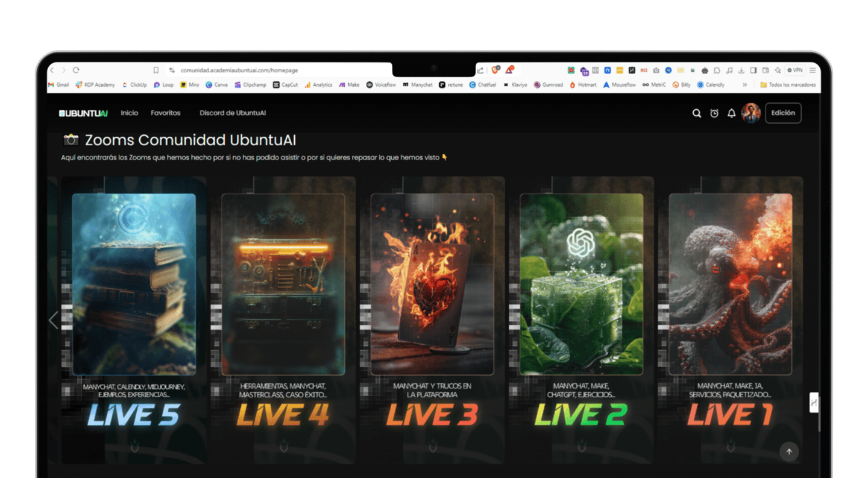Open the KOP Academy bookmark
The width and height of the screenshot is (868, 478).
pos(95,85)
